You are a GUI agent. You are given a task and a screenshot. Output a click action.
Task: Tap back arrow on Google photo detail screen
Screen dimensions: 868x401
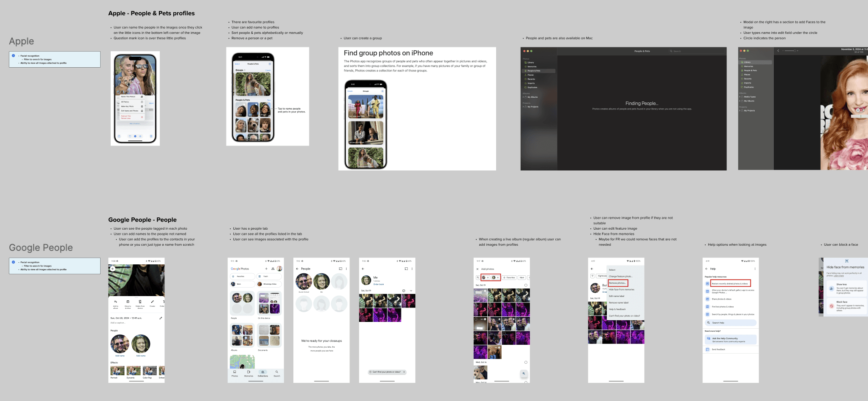(x=113, y=269)
